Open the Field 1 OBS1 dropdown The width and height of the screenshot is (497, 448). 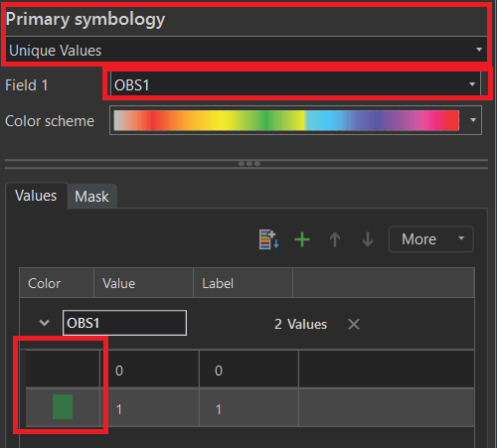click(x=295, y=84)
